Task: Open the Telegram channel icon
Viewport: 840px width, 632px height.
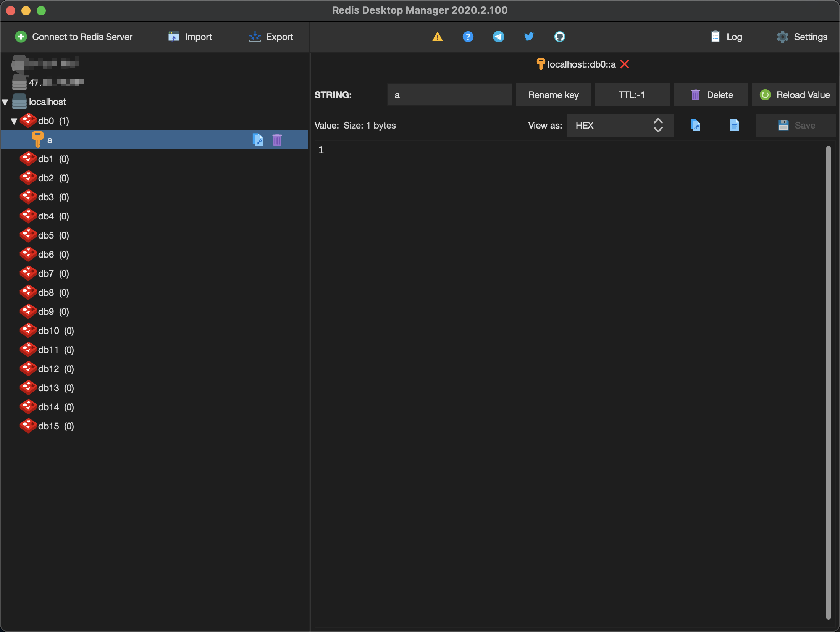Action: pos(498,37)
